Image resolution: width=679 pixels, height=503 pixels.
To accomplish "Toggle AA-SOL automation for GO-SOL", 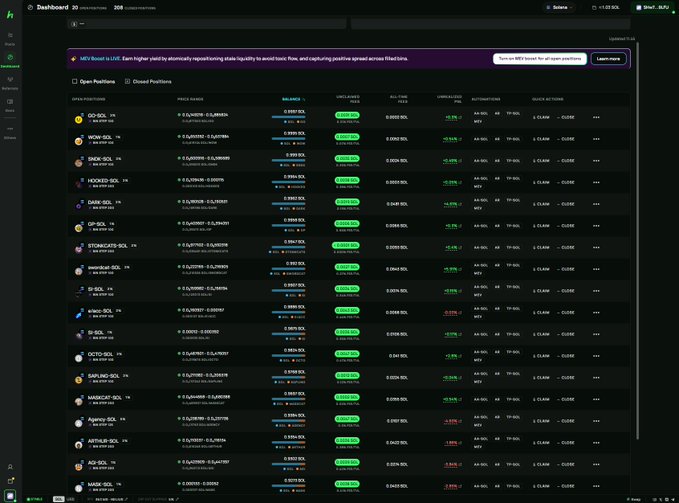I will pos(481,113).
